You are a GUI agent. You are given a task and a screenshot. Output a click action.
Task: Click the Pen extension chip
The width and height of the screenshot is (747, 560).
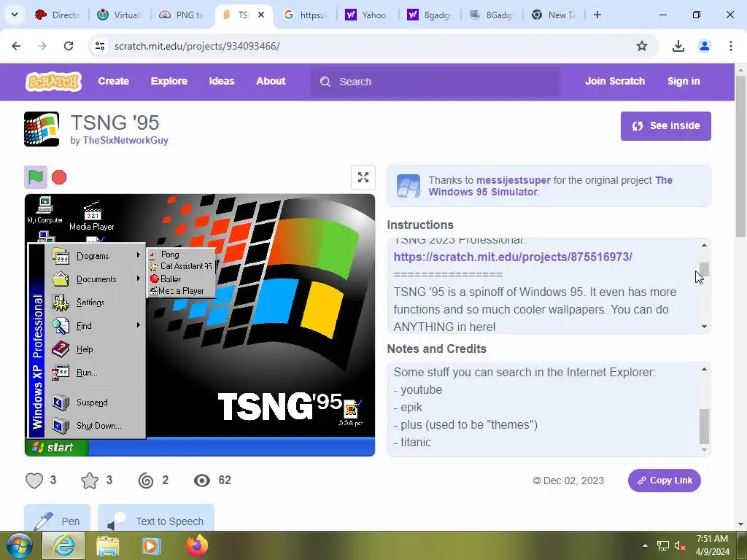point(57,518)
